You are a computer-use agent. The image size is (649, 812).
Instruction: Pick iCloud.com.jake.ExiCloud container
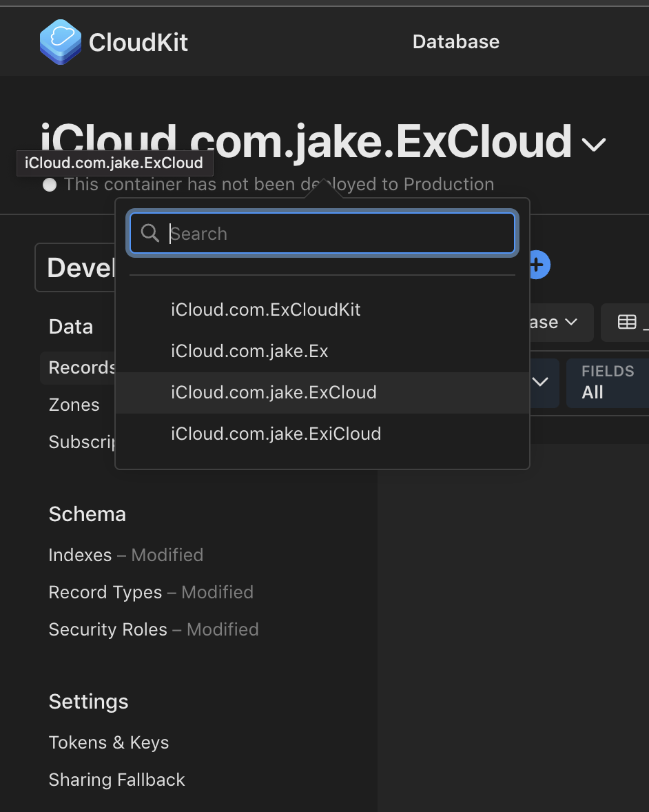[322, 434]
